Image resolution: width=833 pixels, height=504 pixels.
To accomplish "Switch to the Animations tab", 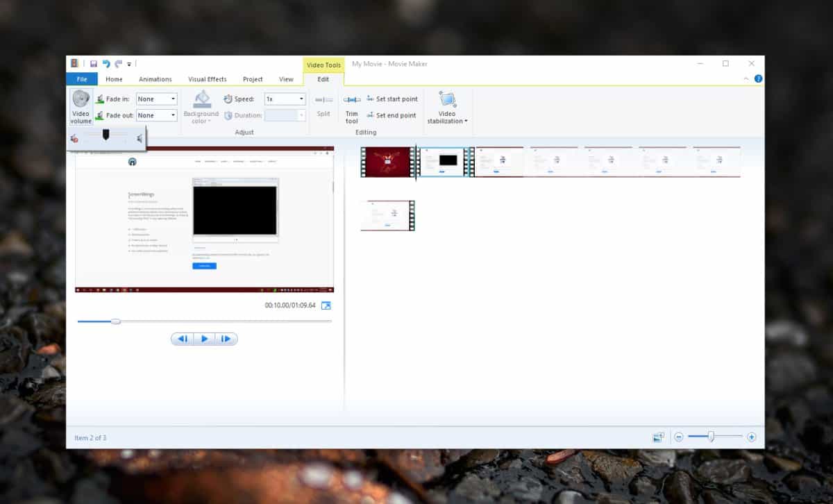I will click(x=155, y=79).
